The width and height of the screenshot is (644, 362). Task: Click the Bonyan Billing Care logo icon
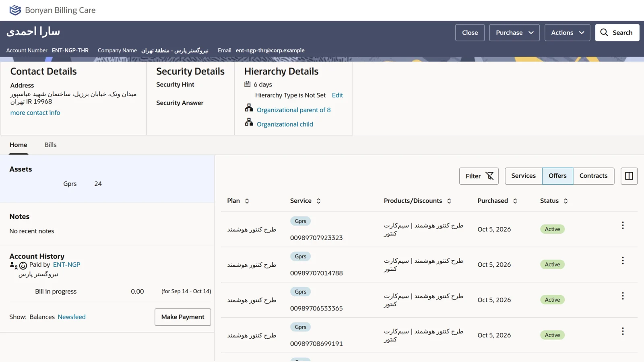15,10
